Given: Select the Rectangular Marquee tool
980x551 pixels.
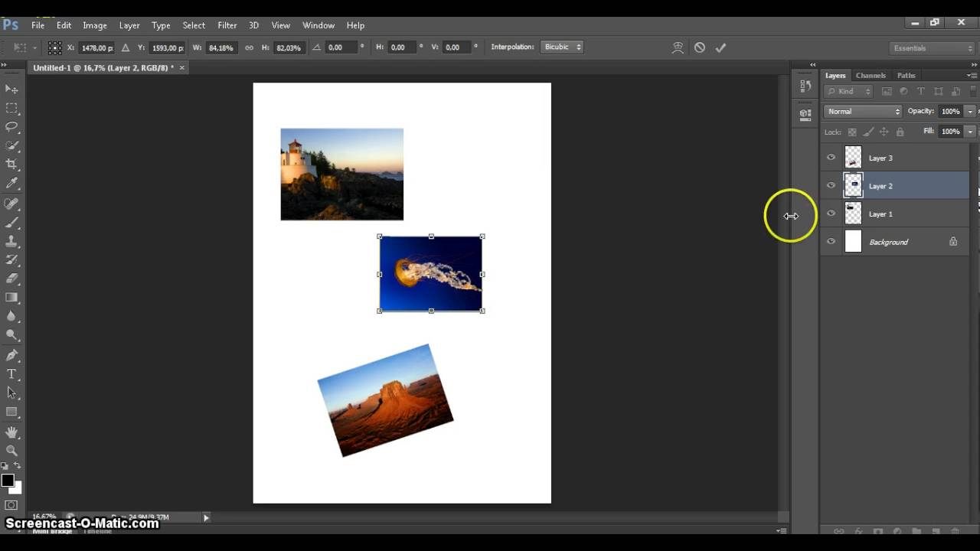Looking at the screenshot, I should [x=11, y=109].
